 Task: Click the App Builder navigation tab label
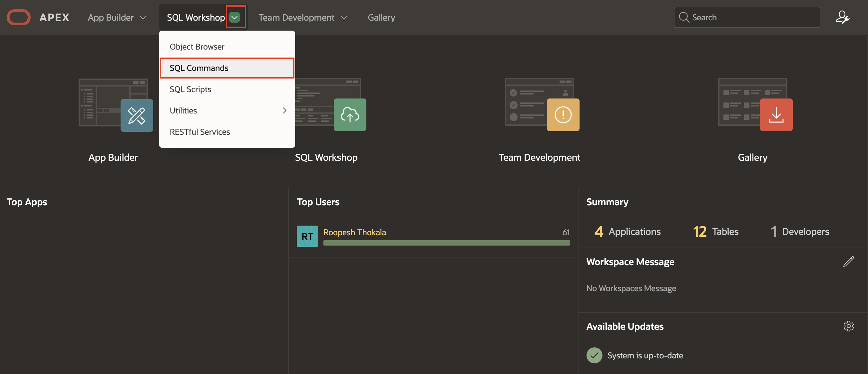pos(111,18)
